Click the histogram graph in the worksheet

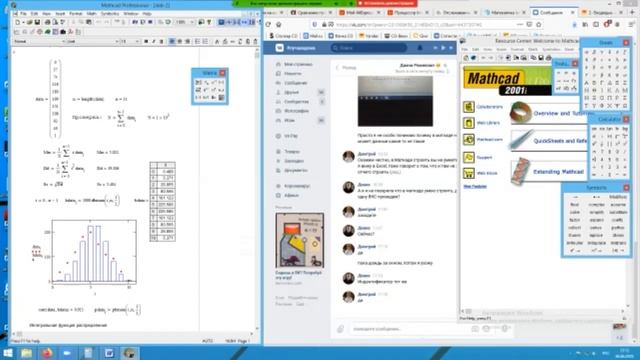(94, 251)
